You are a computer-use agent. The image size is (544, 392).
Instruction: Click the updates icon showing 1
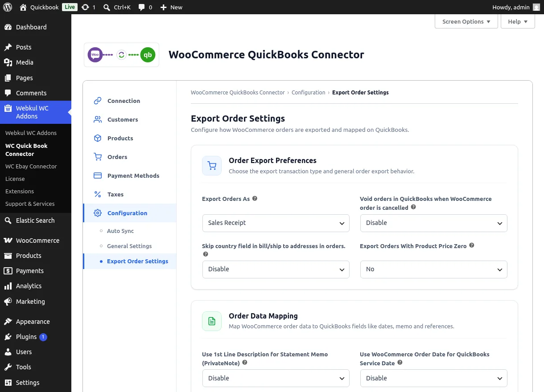(85, 7)
